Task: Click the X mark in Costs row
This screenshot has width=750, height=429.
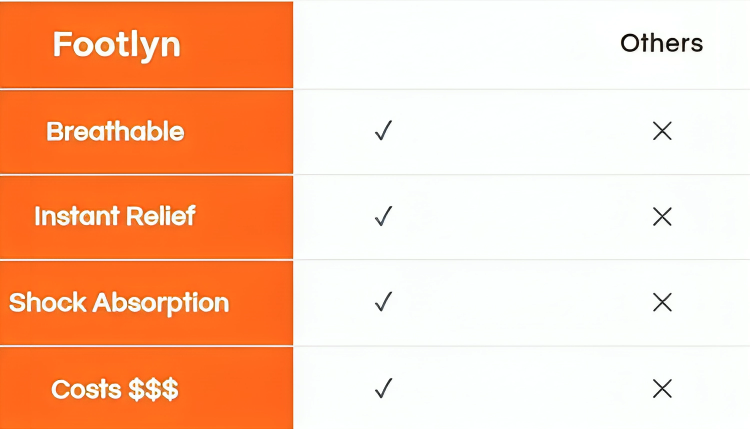Action: click(661, 388)
